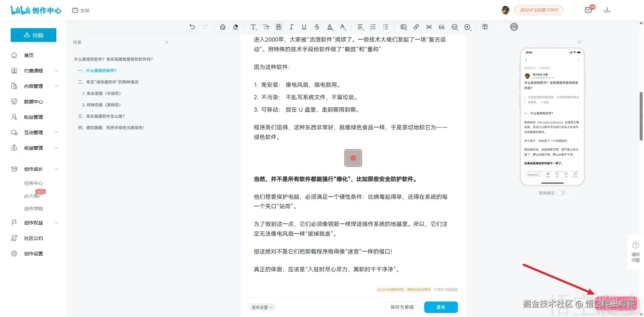This screenshot has height=317, width=644.
Task: Collapse the 创作成长 submenu arrow
Action: click(x=56, y=169)
